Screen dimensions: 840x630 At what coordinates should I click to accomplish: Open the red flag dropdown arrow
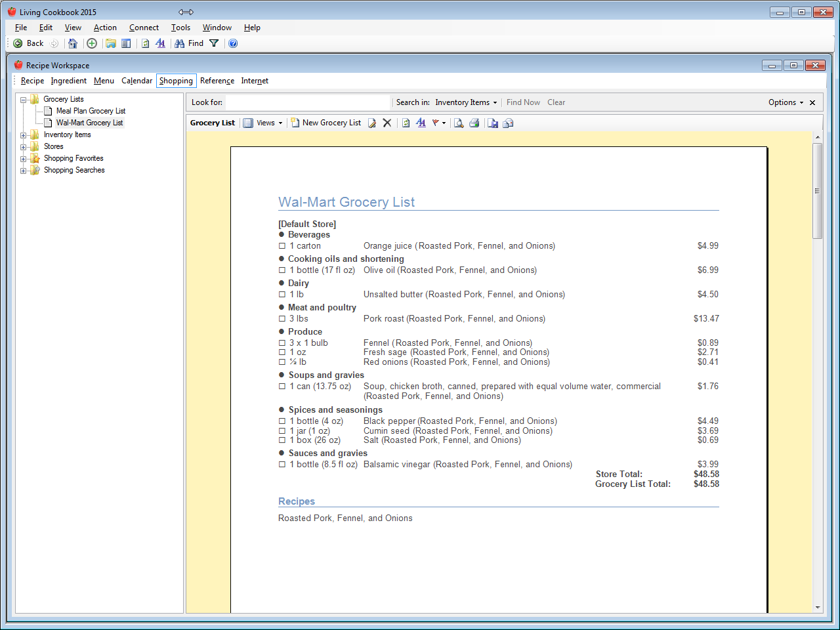coord(444,123)
